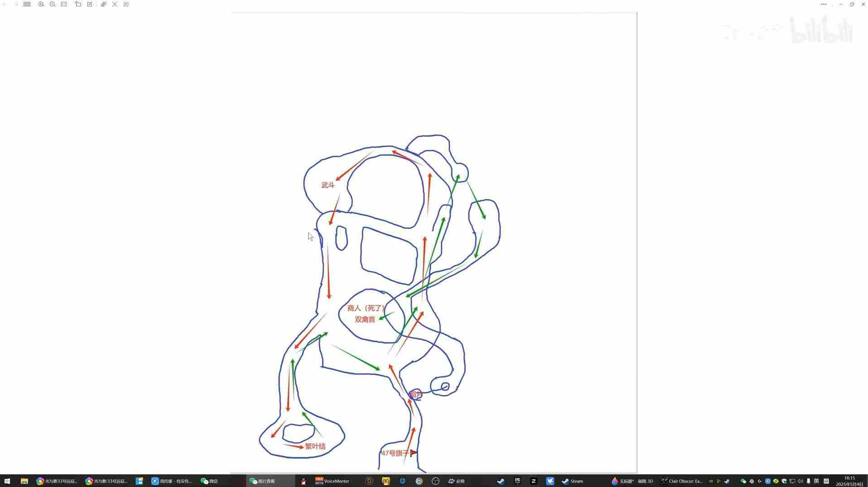Image resolution: width=868 pixels, height=487 pixels.
Task: Open the three-dots more options menu
Action: [824, 4]
